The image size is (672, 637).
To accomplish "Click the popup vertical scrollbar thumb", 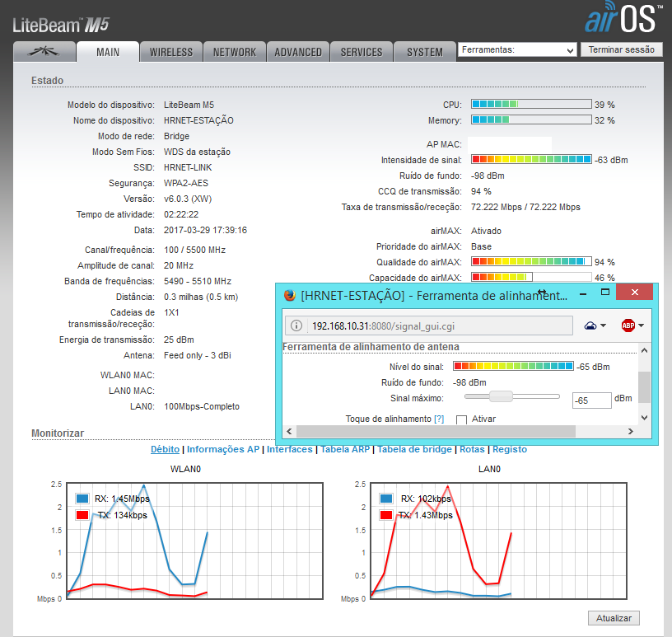I will click(x=644, y=387).
